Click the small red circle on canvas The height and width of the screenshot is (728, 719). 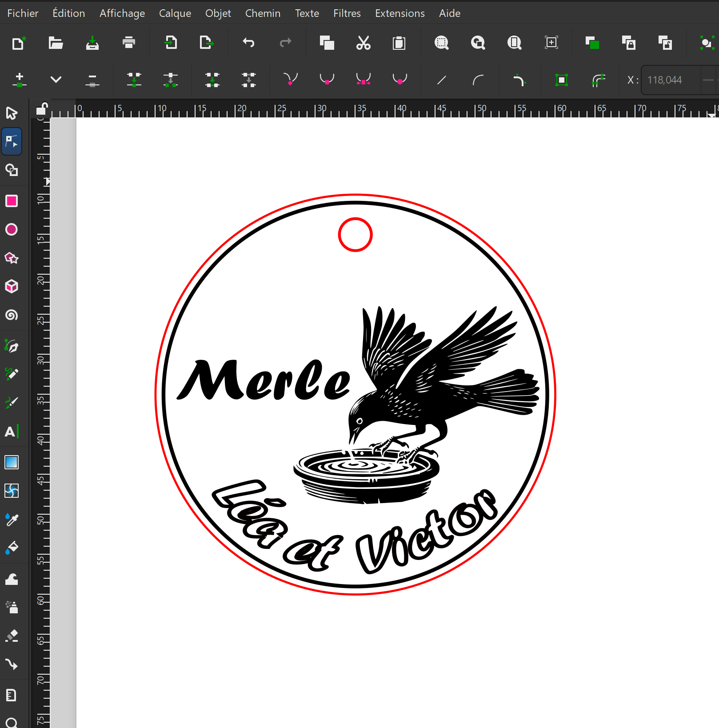pyautogui.click(x=355, y=219)
